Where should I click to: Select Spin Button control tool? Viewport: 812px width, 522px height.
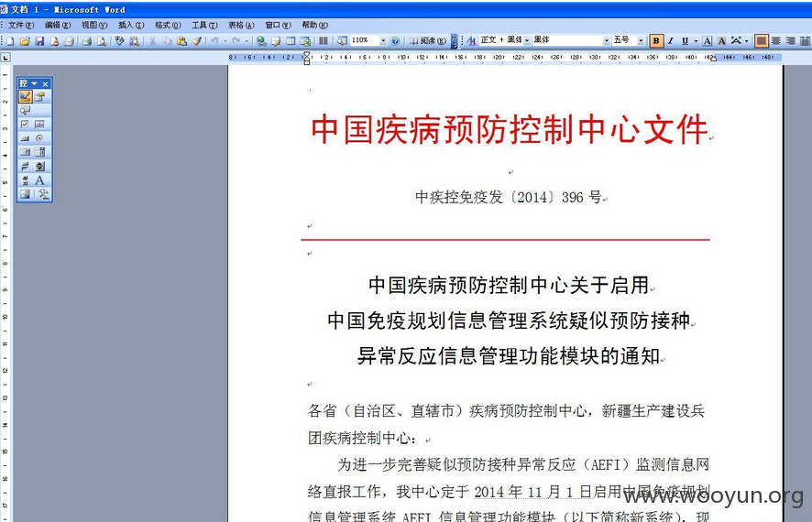click(40, 166)
